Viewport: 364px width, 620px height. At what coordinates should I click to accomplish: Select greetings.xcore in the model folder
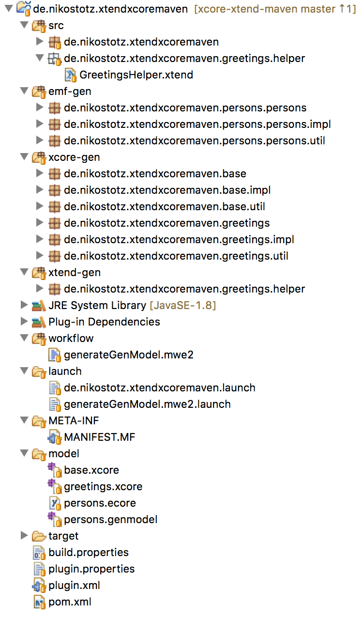point(103,487)
